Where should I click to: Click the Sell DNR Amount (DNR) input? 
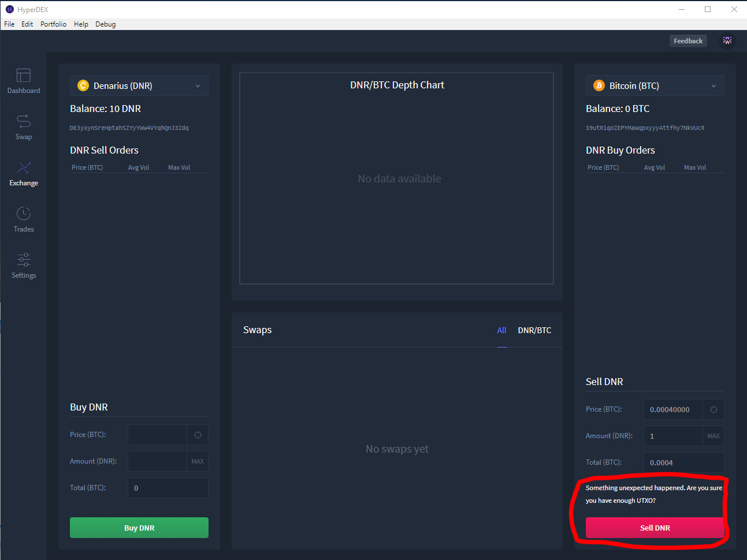pos(673,436)
